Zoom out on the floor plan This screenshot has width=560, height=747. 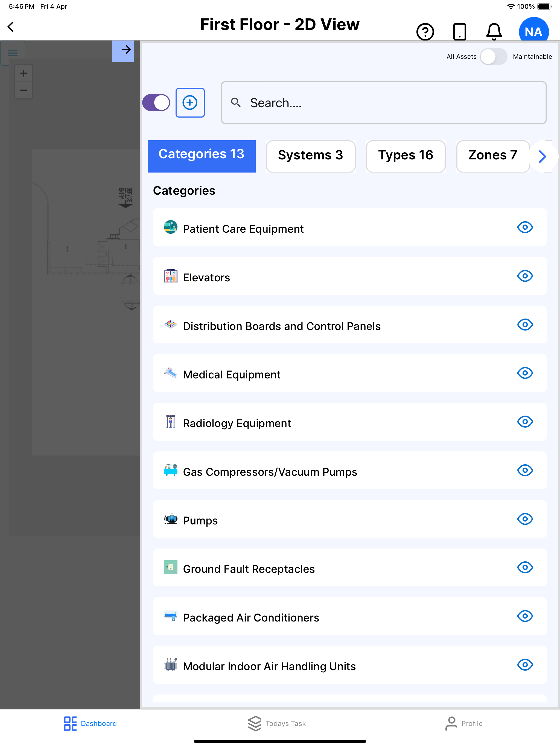tap(23, 90)
